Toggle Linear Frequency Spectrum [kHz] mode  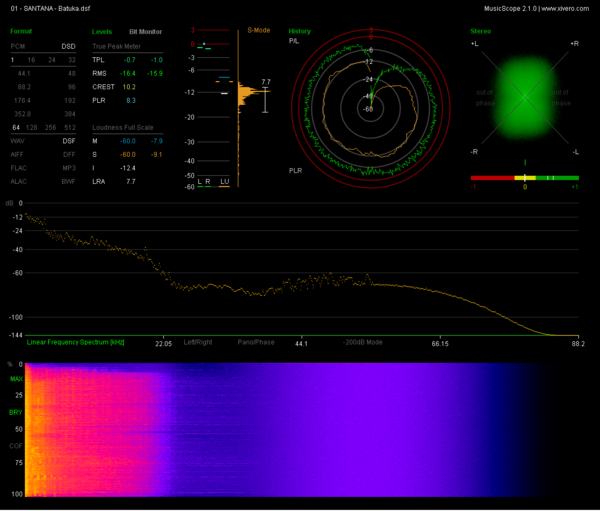coord(75,342)
